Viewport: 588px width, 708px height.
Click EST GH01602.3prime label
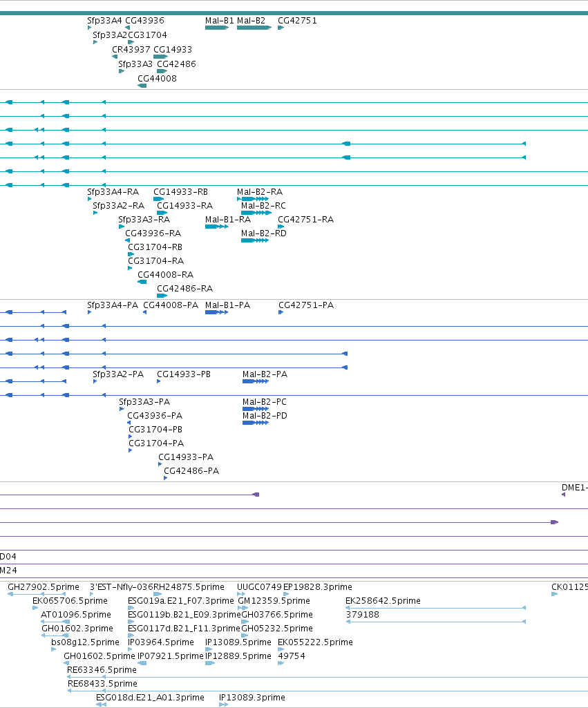[77, 629]
